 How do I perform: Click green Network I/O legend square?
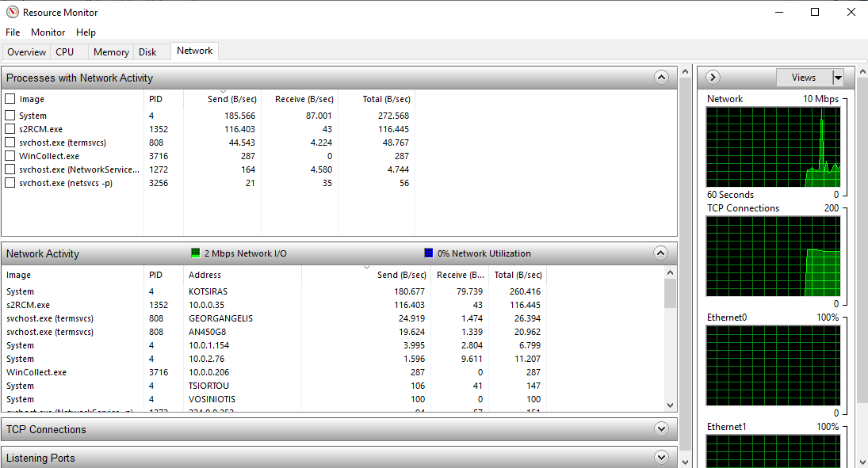(196, 253)
